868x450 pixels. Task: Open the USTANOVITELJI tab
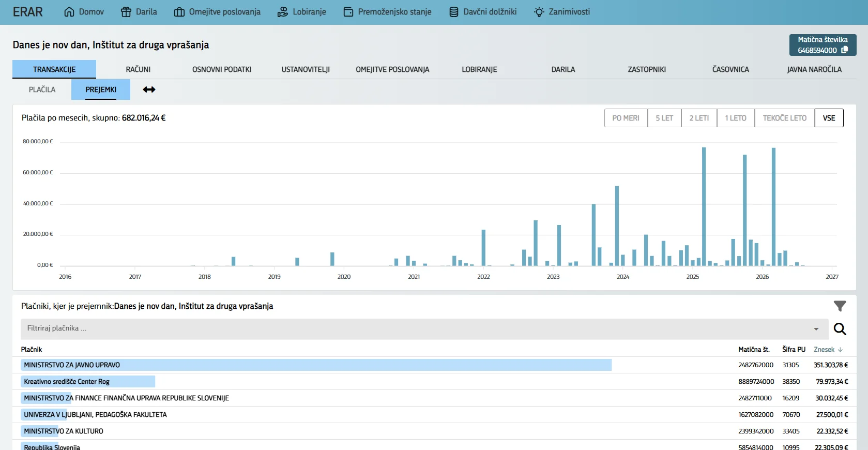[x=306, y=69]
